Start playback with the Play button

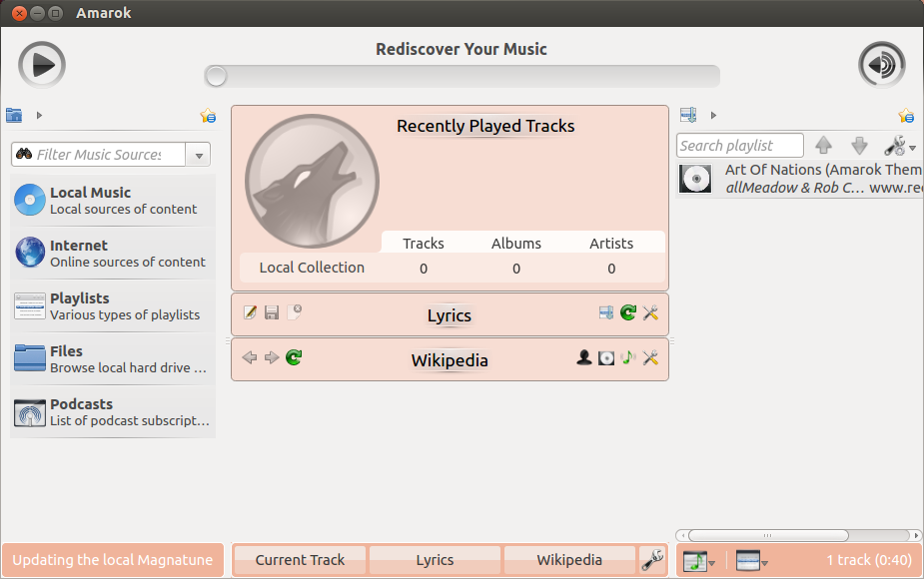[41, 65]
